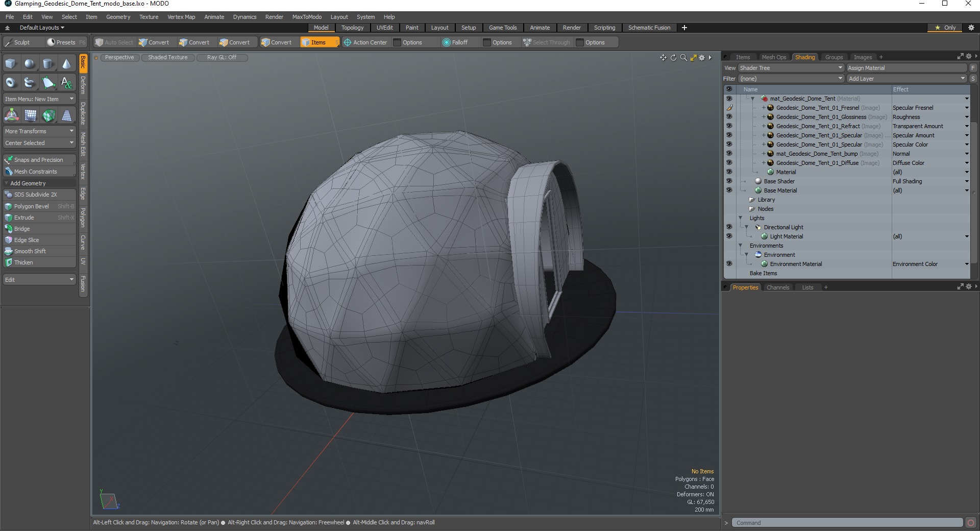Open the layout settings gear at top right

(971, 28)
